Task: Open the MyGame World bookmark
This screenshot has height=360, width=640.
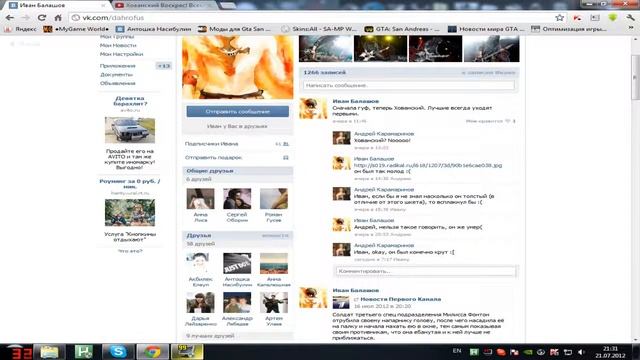Action: tap(77, 29)
